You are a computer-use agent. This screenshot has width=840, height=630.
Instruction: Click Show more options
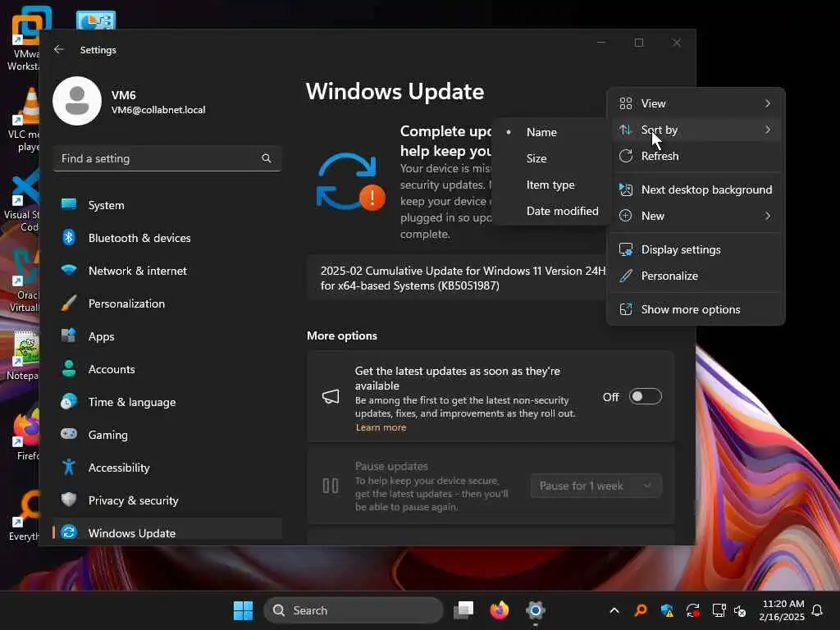click(696, 309)
